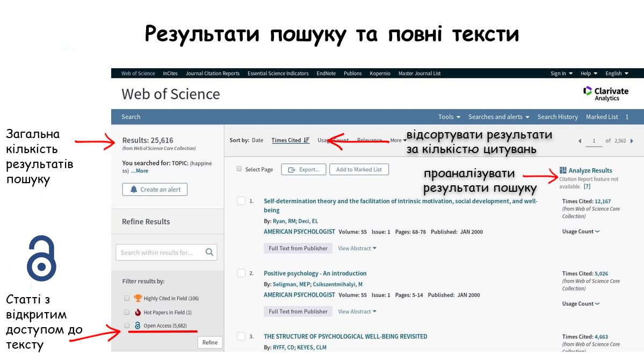Screen dimensions: 644x361
Task: Open Marked List
Action: point(602,117)
